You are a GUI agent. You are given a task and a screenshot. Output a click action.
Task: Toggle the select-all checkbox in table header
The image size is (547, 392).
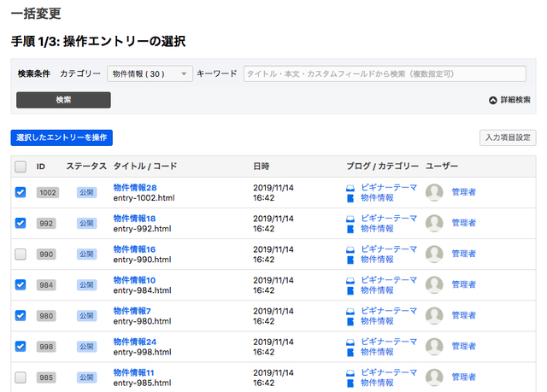tap(21, 167)
